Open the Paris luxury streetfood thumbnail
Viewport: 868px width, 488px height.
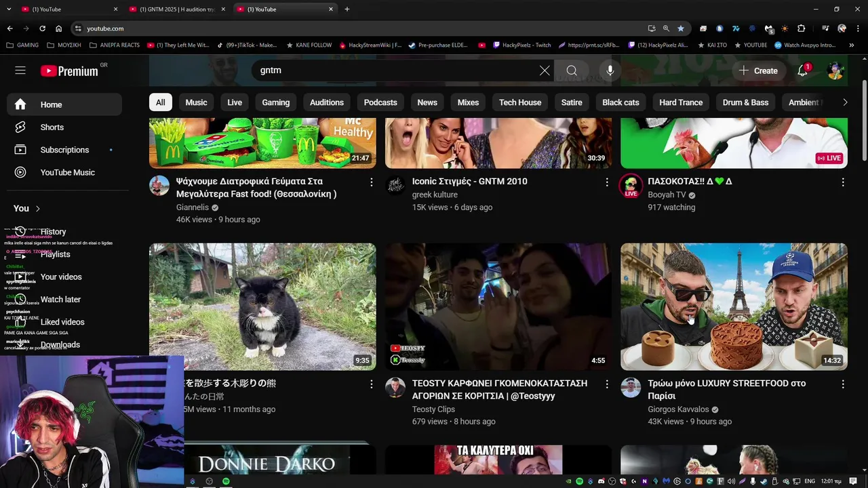click(734, 306)
